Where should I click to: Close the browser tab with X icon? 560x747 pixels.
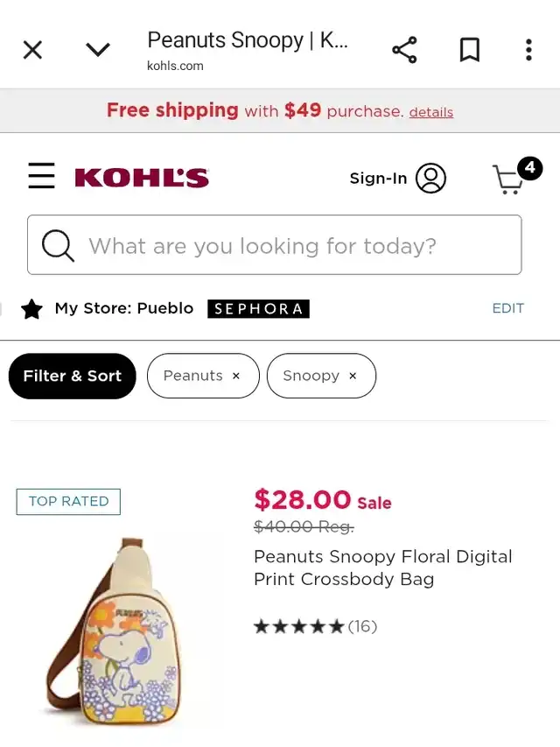click(32, 50)
